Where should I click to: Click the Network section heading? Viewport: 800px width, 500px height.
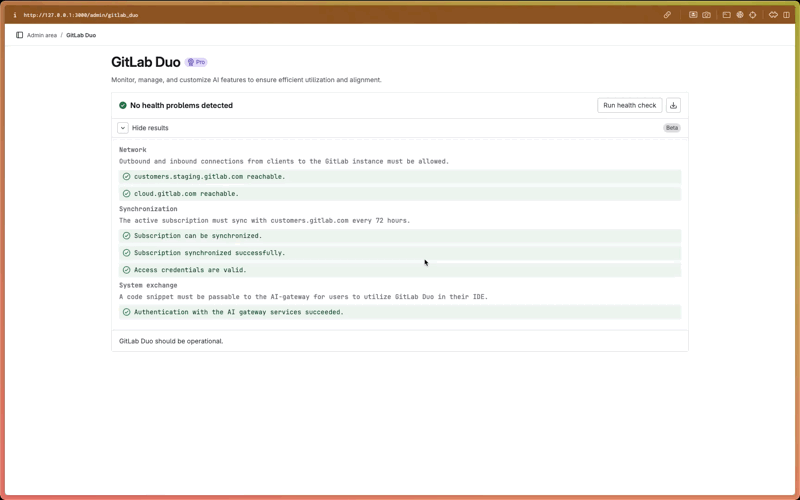coord(133,149)
